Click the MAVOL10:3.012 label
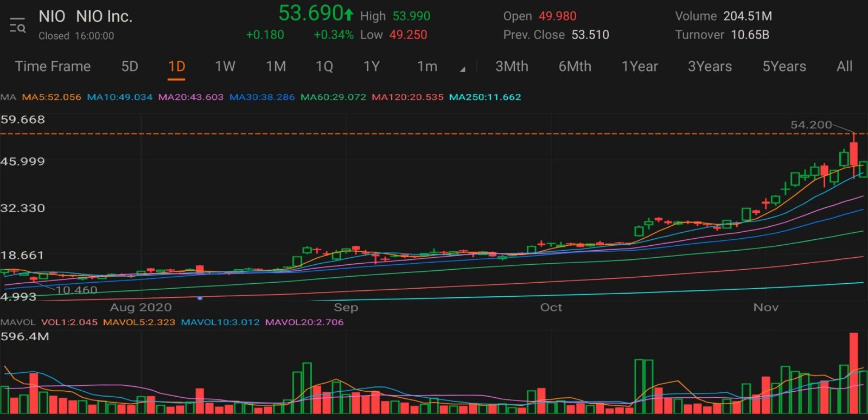This screenshot has height=420, width=868. point(220,322)
